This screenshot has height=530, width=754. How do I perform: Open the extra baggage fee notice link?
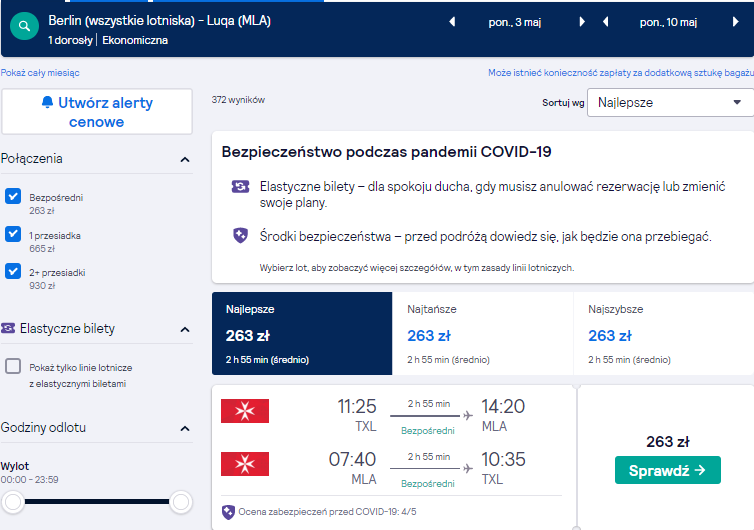[x=621, y=73]
